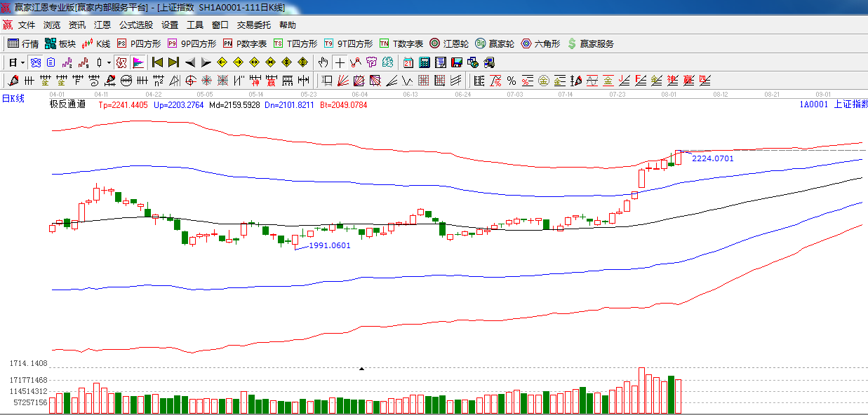Open the 交易委托 menu

pos(253,25)
